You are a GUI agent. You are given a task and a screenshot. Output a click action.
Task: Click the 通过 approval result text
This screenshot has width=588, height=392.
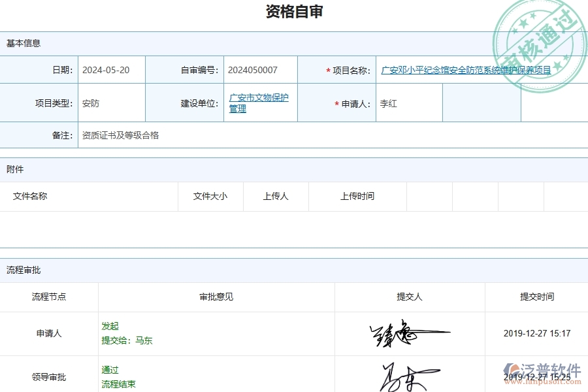pyautogui.click(x=107, y=370)
